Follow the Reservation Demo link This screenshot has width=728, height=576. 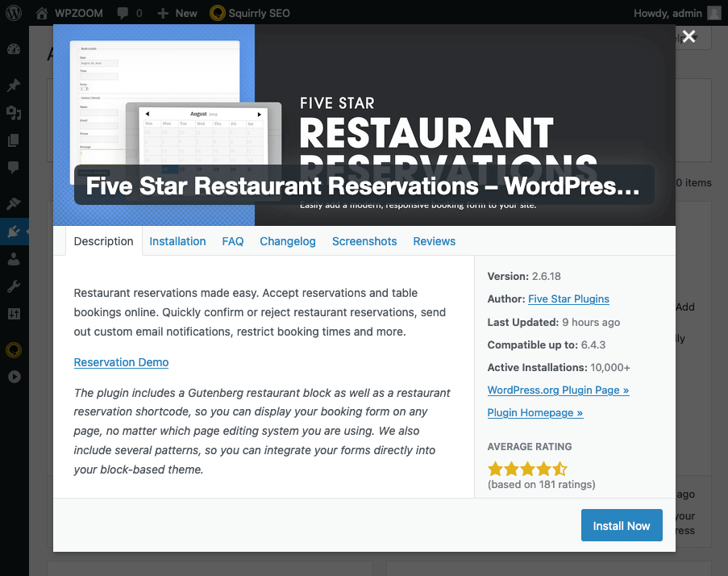[121, 362]
